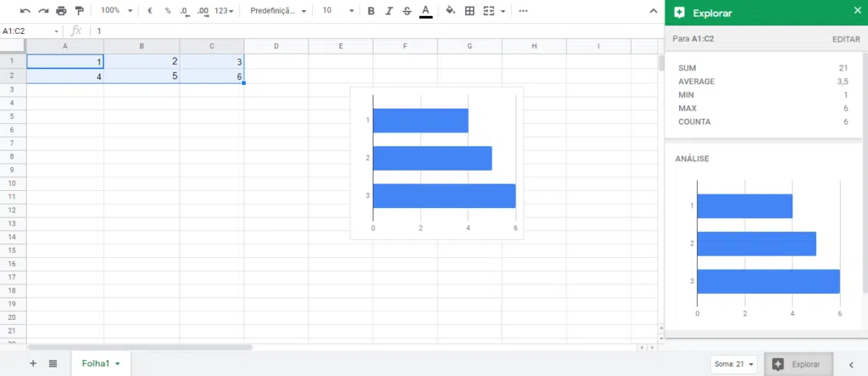Open the Soma: 21 summary dropdown
868x376 pixels.
tap(735, 364)
